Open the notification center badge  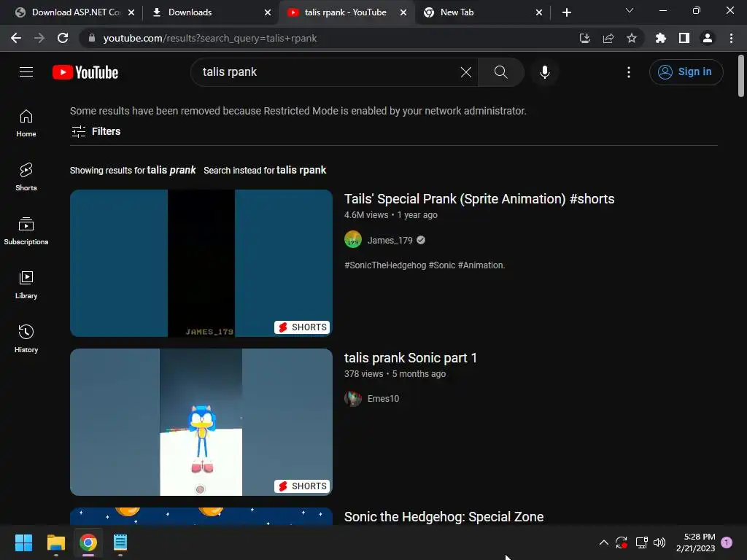727,542
